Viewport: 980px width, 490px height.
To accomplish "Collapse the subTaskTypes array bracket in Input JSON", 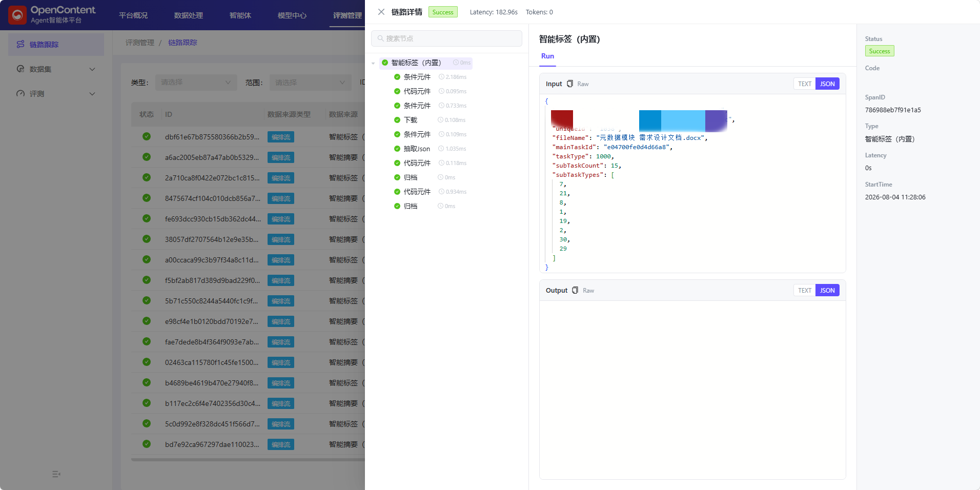I will click(612, 175).
